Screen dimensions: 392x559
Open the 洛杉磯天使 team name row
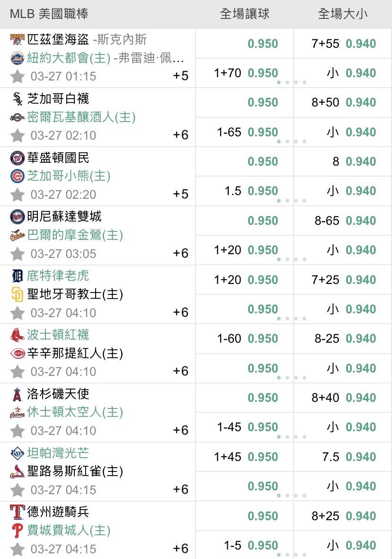point(58,394)
